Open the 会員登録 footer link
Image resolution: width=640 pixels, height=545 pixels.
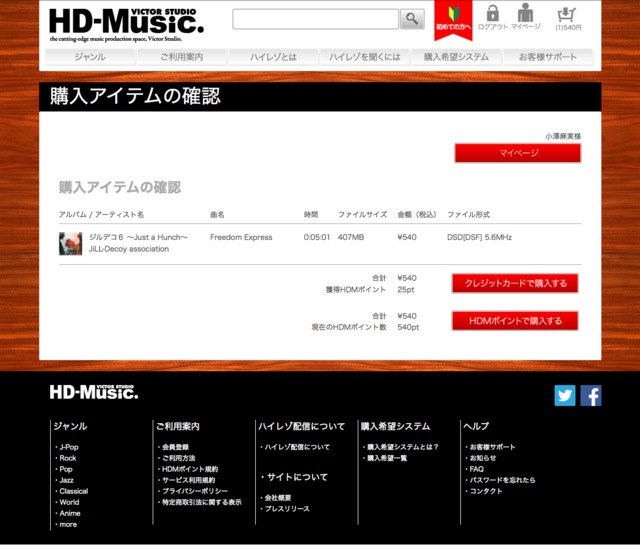[176, 447]
